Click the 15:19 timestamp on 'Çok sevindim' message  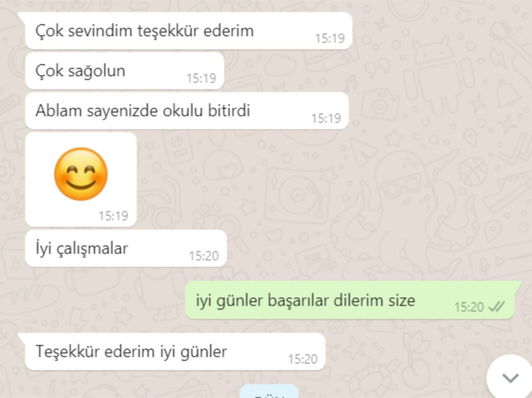(330, 38)
